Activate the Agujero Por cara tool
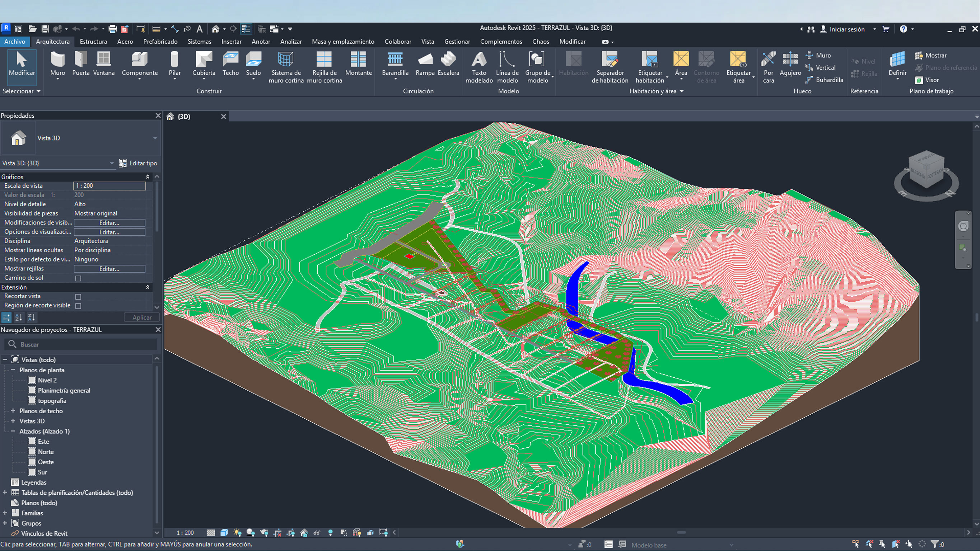The width and height of the screenshot is (980, 551). (768, 67)
